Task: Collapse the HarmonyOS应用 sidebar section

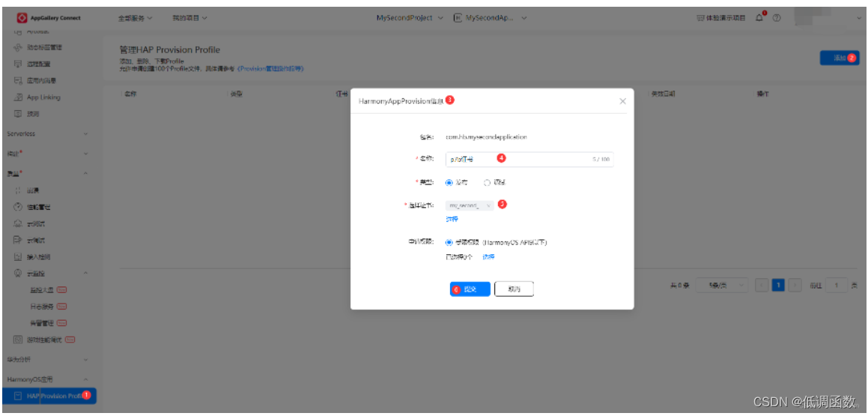Action: (x=85, y=379)
